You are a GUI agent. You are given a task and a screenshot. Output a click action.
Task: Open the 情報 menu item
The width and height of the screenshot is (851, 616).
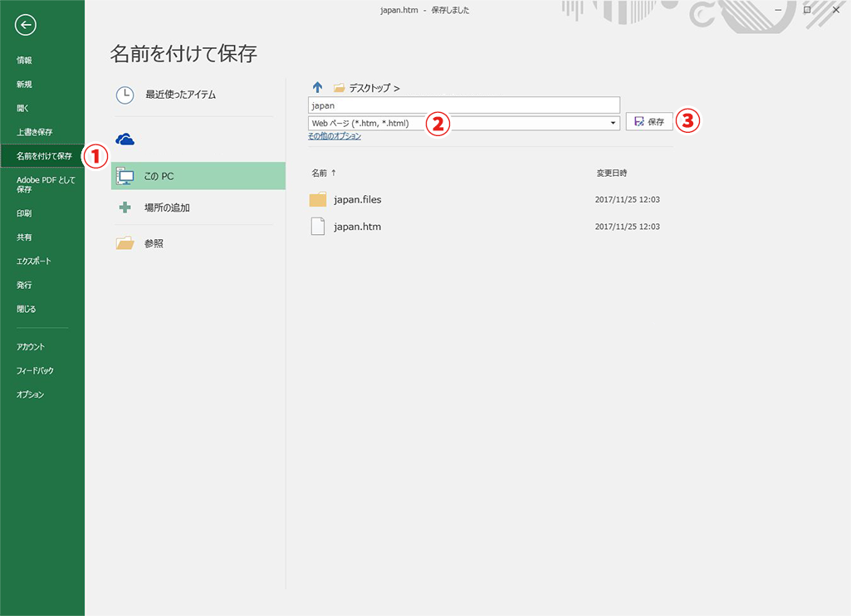25,61
